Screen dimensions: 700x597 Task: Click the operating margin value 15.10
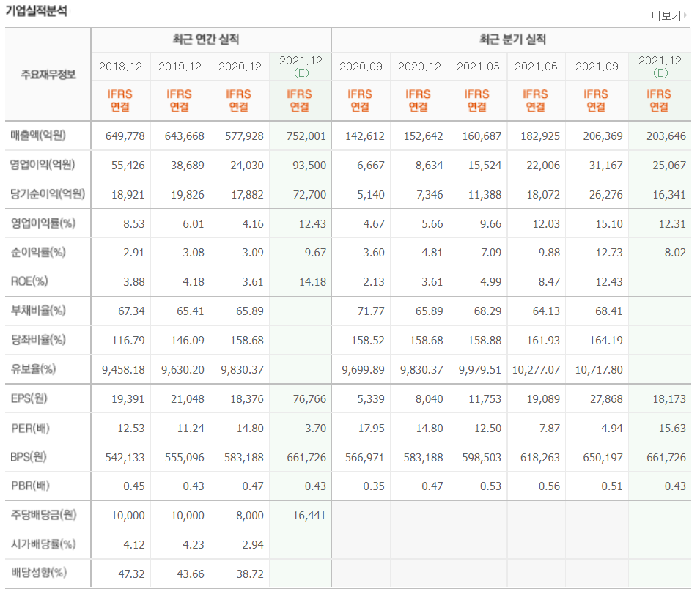(609, 224)
